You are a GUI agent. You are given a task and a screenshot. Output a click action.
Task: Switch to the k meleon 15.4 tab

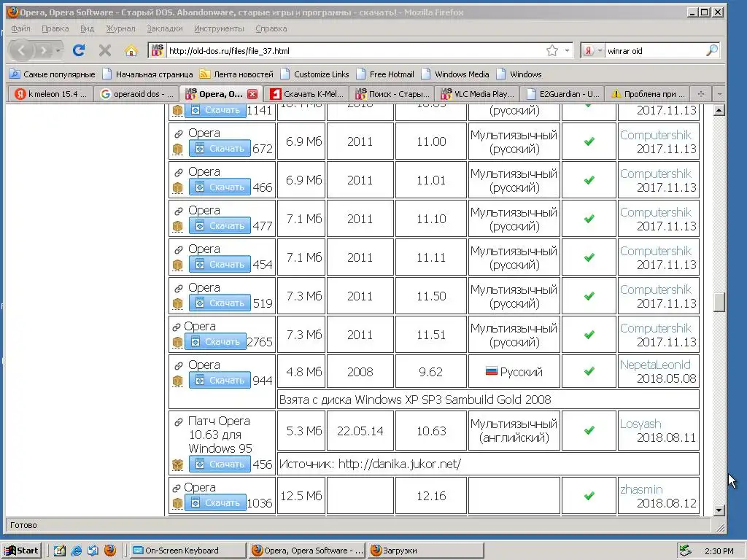point(50,94)
